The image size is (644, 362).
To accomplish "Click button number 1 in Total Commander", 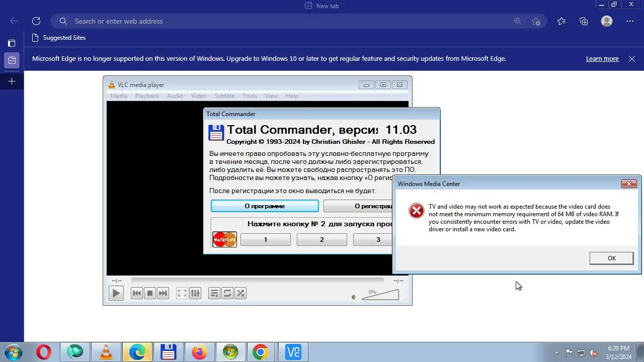I will tap(266, 240).
